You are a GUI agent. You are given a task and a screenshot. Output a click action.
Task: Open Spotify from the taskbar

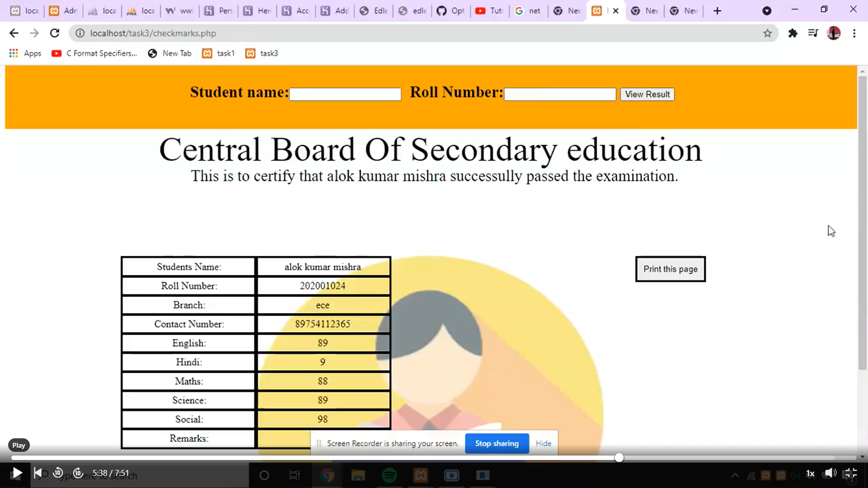pyautogui.click(x=389, y=475)
